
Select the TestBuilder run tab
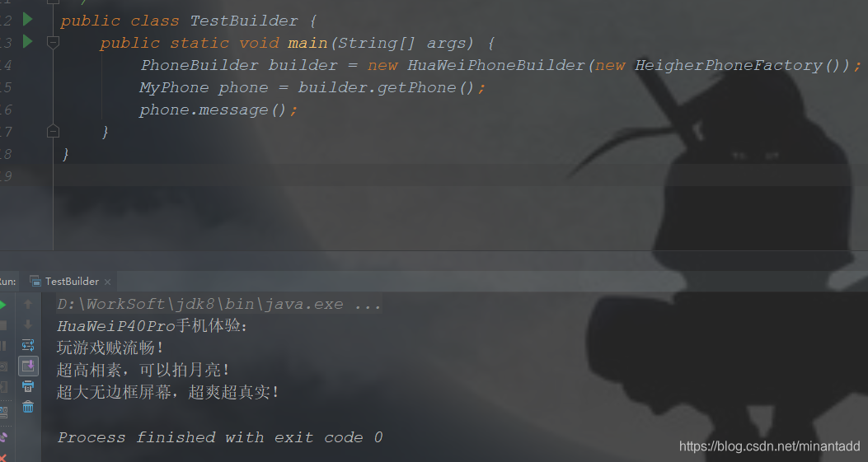(65, 281)
